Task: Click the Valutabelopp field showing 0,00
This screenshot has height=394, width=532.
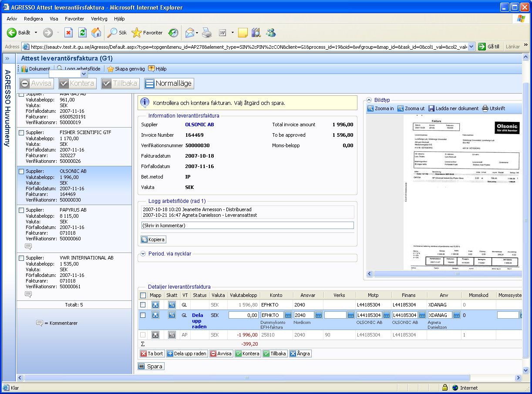Action: (x=243, y=315)
